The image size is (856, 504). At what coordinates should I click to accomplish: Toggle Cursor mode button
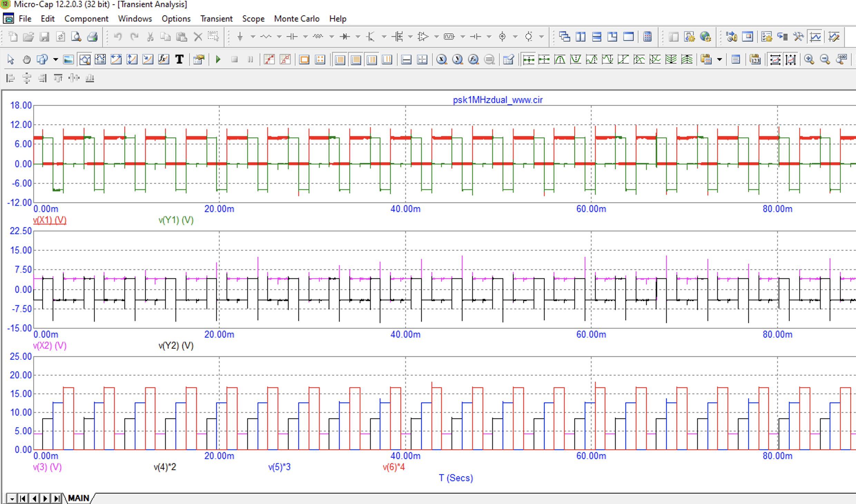[100, 60]
